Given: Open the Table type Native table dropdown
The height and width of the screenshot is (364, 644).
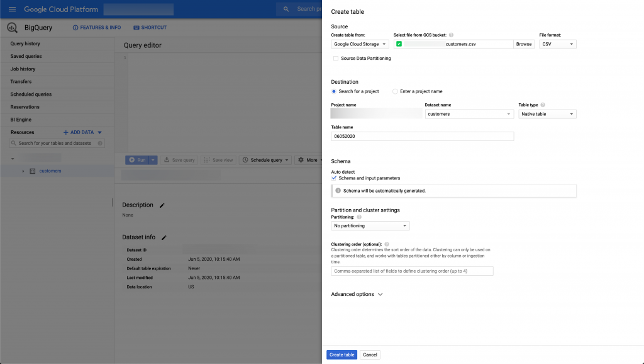Looking at the screenshot, I should [x=547, y=114].
